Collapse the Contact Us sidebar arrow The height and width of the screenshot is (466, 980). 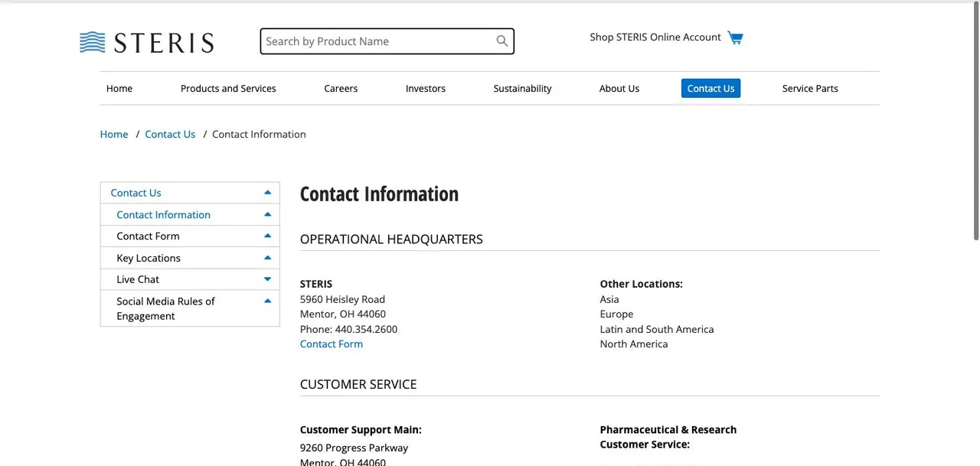pos(267,193)
